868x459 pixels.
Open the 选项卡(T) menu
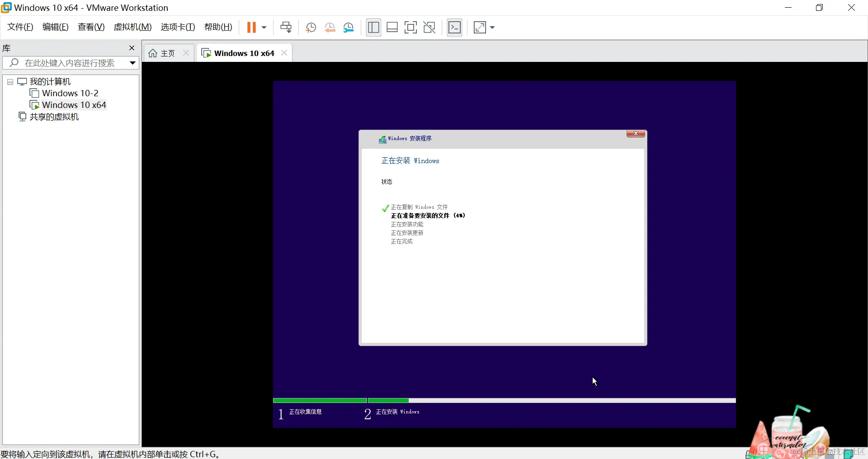point(178,27)
